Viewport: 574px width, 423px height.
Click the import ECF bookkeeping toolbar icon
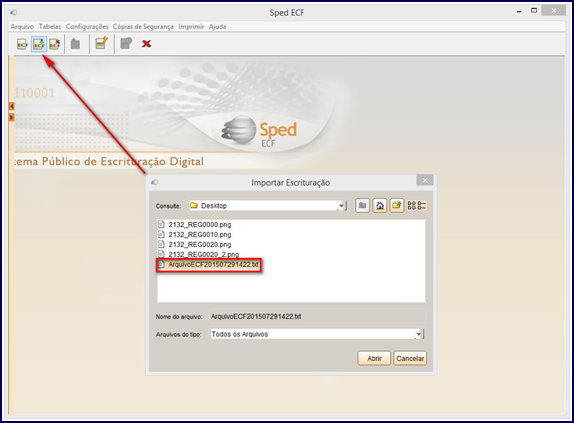tap(39, 44)
